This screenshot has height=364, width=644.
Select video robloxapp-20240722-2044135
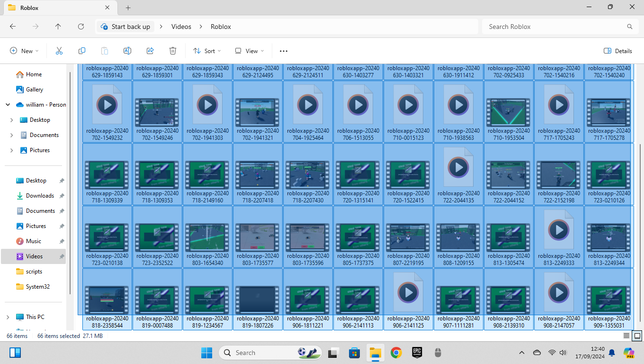pyautogui.click(x=458, y=174)
